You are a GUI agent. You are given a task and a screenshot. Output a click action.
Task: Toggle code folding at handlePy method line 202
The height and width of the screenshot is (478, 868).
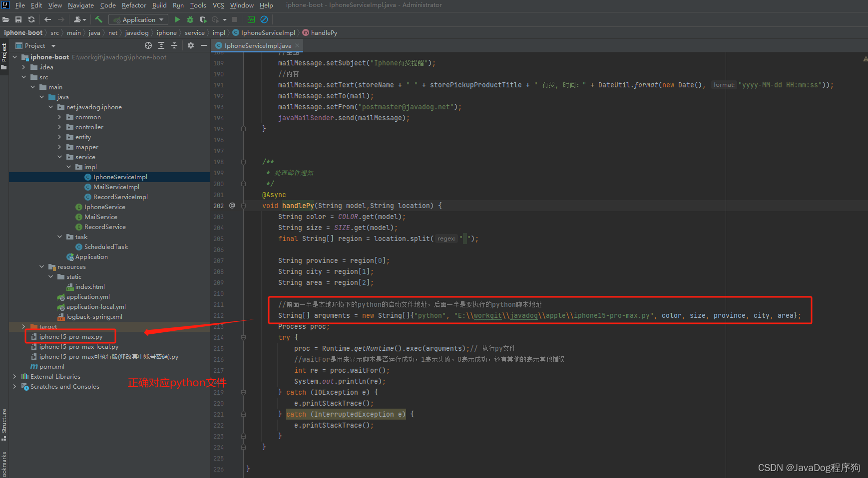tap(244, 206)
